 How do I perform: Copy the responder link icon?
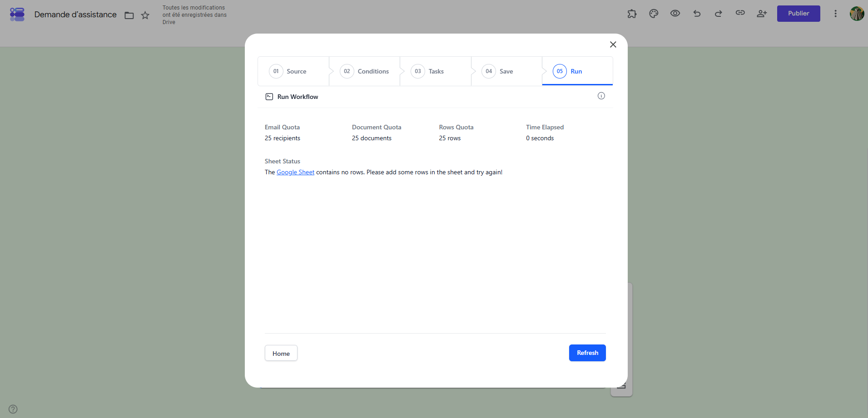tap(740, 13)
